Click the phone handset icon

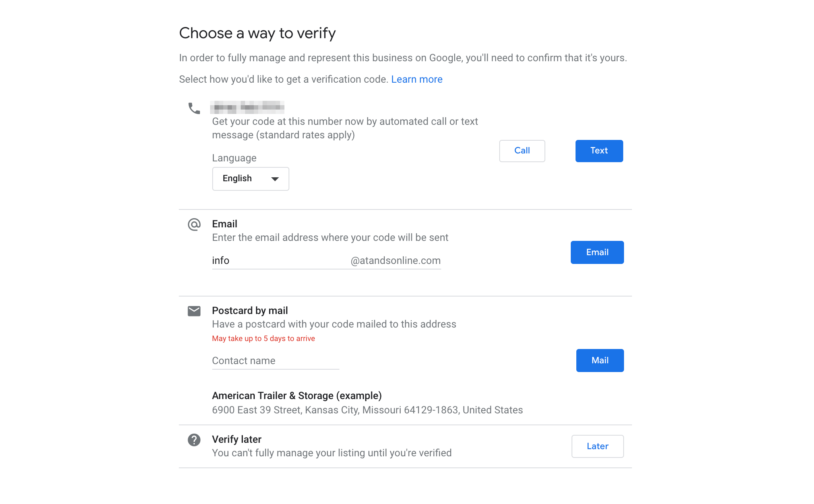pyautogui.click(x=194, y=108)
